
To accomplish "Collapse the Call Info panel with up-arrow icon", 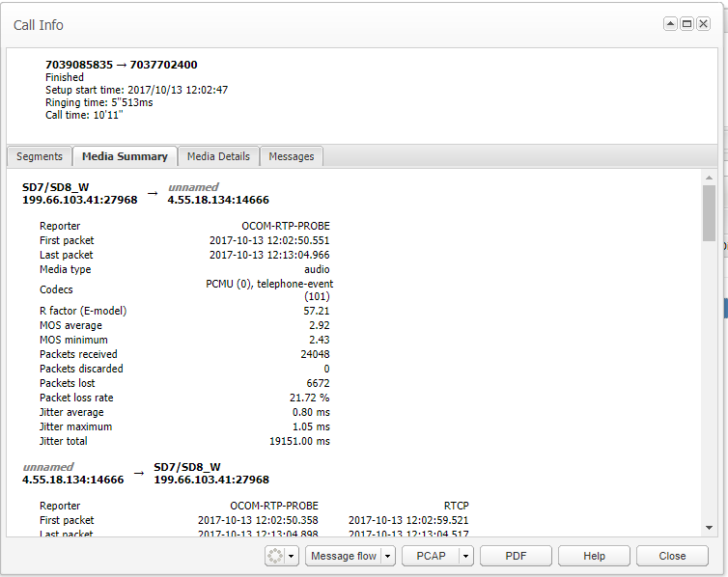I will click(x=670, y=24).
